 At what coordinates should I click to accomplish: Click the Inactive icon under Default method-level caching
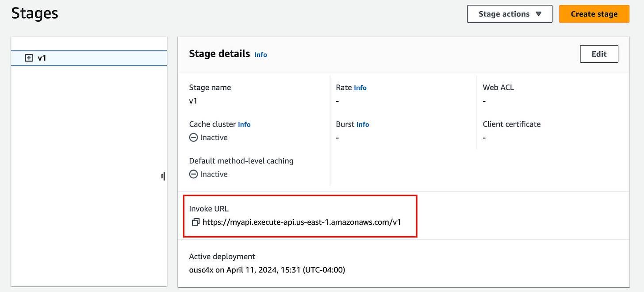tap(193, 174)
